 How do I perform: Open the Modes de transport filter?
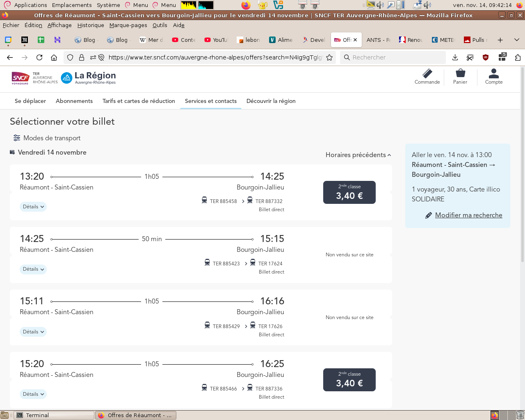(47, 138)
